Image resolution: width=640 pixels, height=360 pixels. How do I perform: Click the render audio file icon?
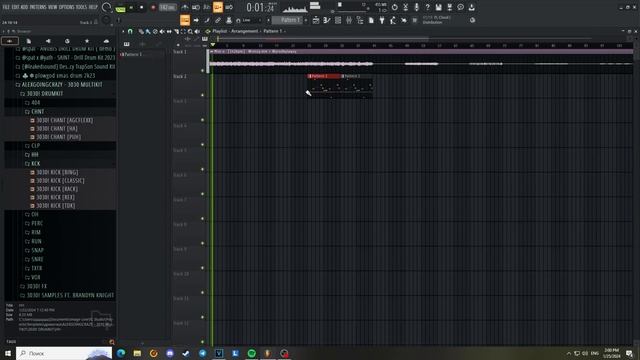450,7
